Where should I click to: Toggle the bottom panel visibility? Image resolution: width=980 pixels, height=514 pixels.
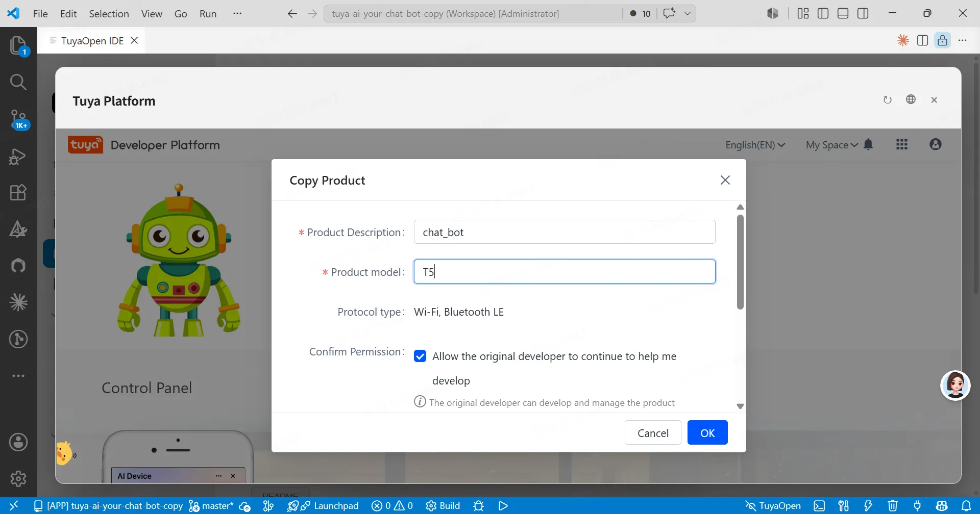[843, 14]
